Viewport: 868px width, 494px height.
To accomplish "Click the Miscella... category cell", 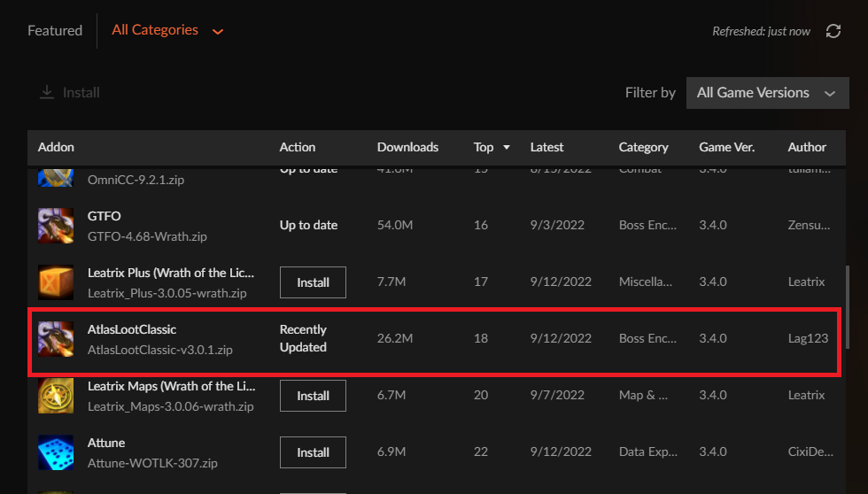I will (x=645, y=282).
